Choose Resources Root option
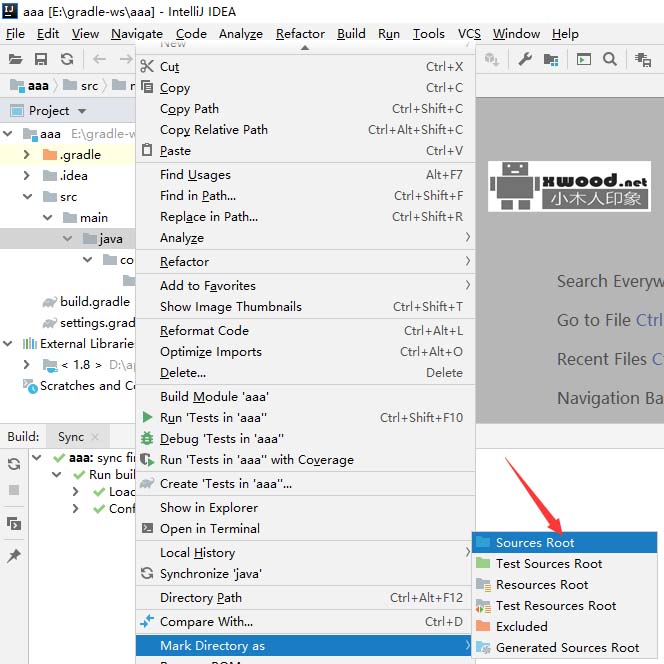 point(564,584)
